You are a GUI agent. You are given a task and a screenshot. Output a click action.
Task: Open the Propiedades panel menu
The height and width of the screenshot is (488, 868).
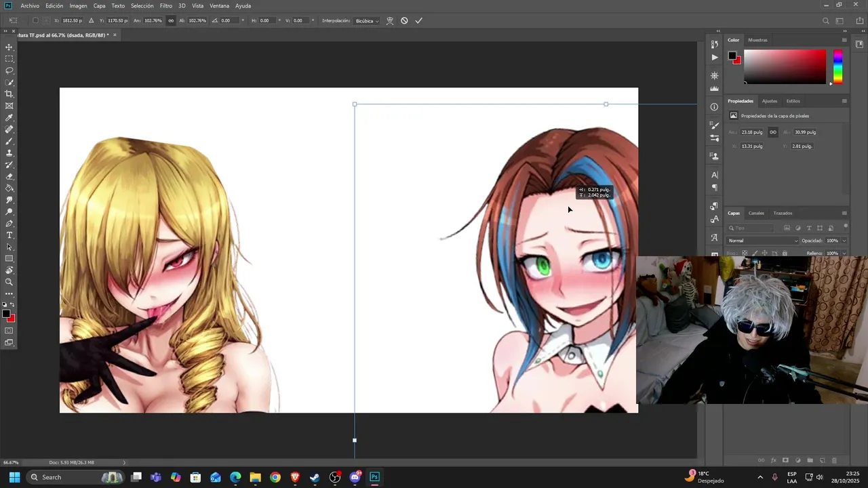pos(844,101)
